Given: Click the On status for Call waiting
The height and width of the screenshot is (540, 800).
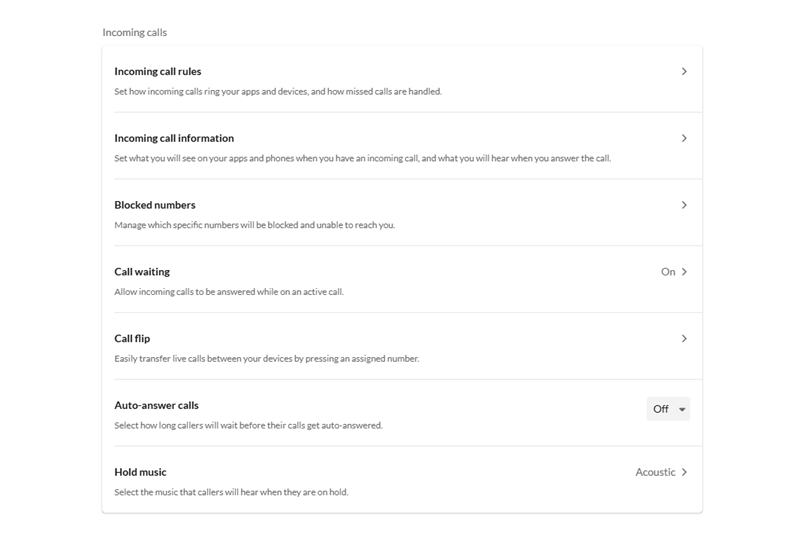Looking at the screenshot, I should pyautogui.click(x=668, y=272).
